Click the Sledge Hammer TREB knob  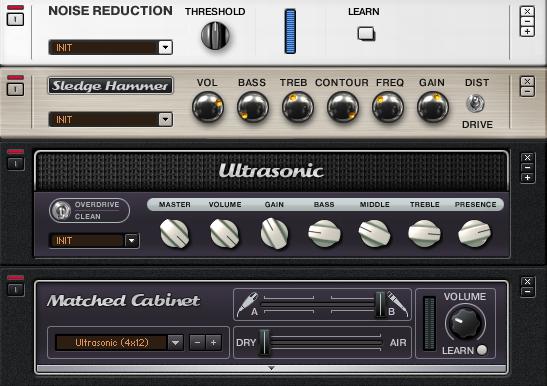tap(298, 107)
